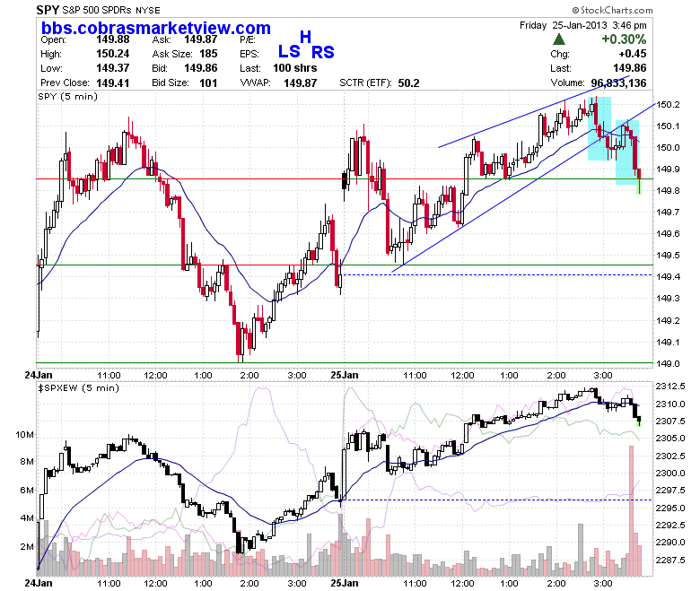
Task: Click the 2M volume axis label
Action: tap(27, 547)
